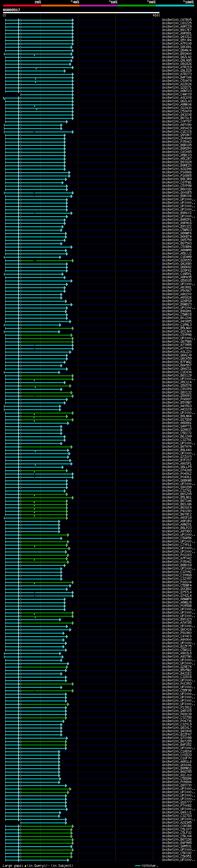Select hit UniRef100_Q7XY88
Image resolution: width=197 pixels, height=868 pixels.
pos(177,738)
